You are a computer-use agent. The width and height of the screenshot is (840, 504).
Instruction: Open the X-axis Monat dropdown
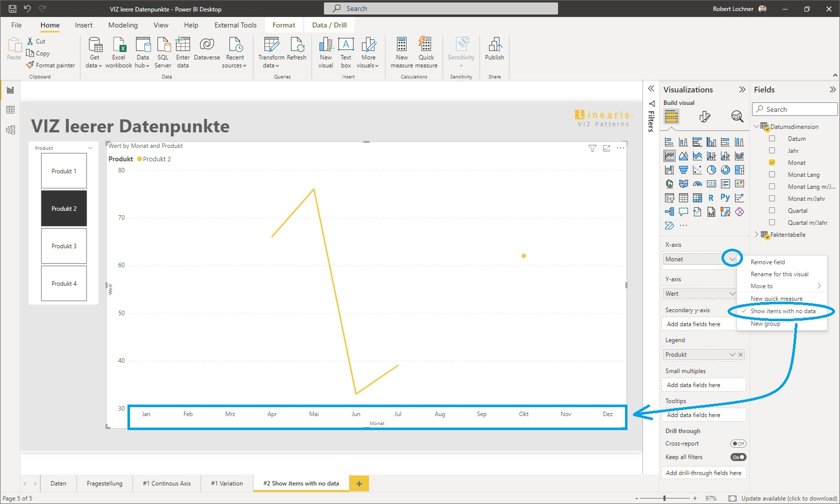tap(731, 259)
